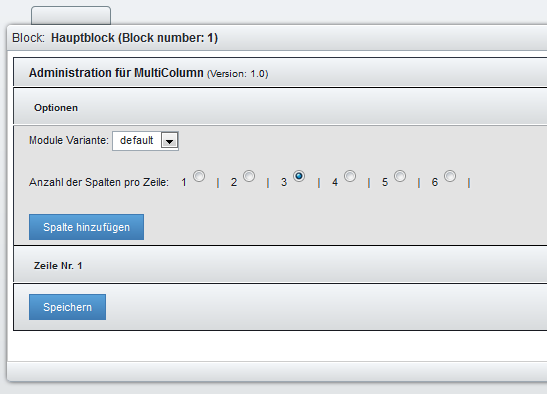Select 1 column per row radio button
The width and height of the screenshot is (547, 394).
coord(199,176)
